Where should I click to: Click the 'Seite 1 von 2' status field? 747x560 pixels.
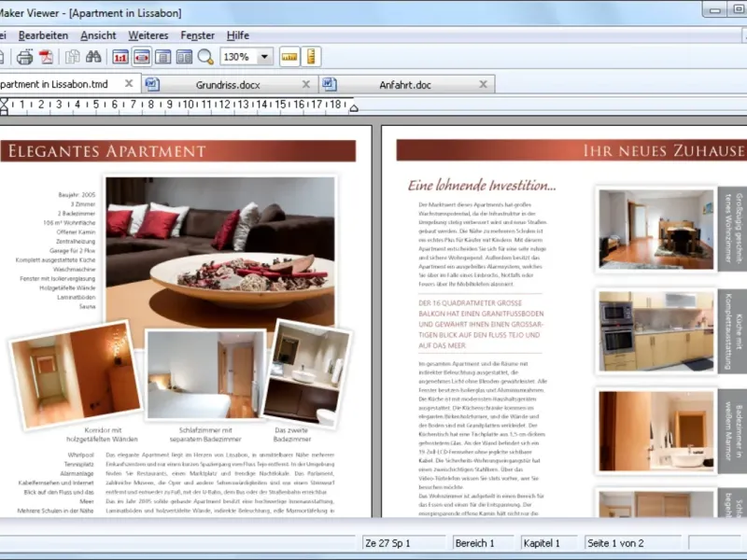click(635, 543)
